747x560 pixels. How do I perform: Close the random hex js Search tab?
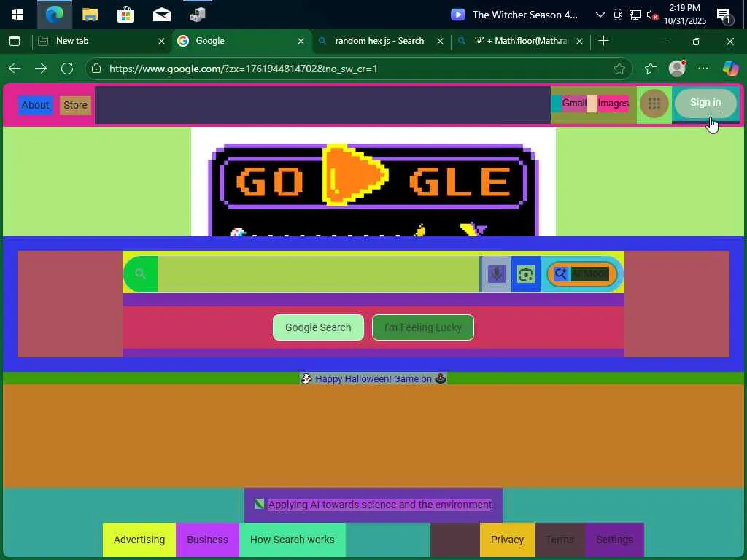click(x=440, y=42)
